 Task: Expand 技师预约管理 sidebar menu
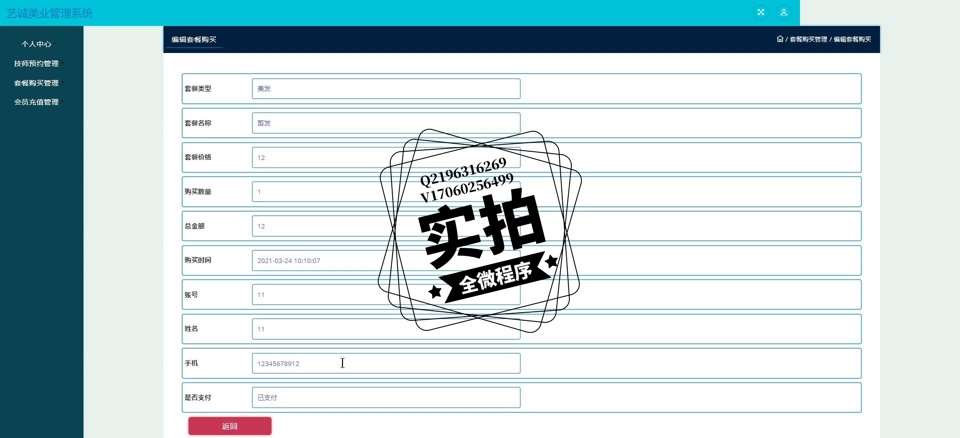[x=37, y=63]
